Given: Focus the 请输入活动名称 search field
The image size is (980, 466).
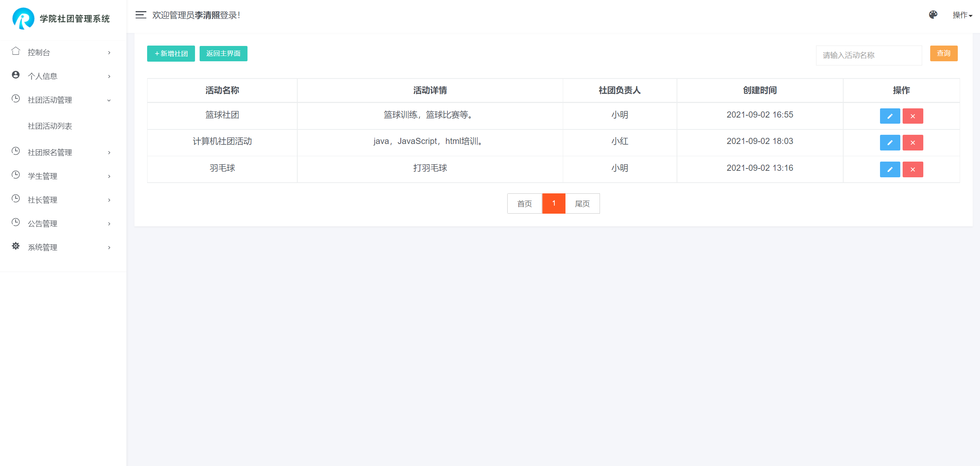Looking at the screenshot, I should click(869, 56).
